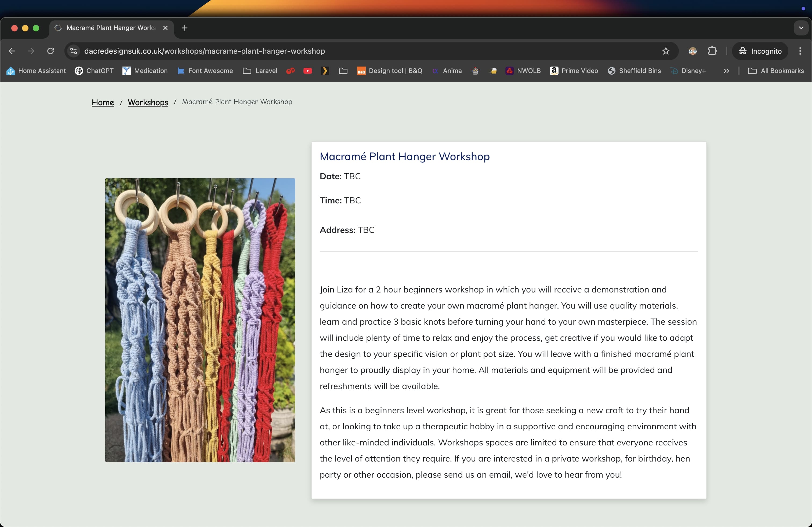Open the NWOLB bookmark
This screenshot has height=527, width=812.
pyautogui.click(x=523, y=71)
